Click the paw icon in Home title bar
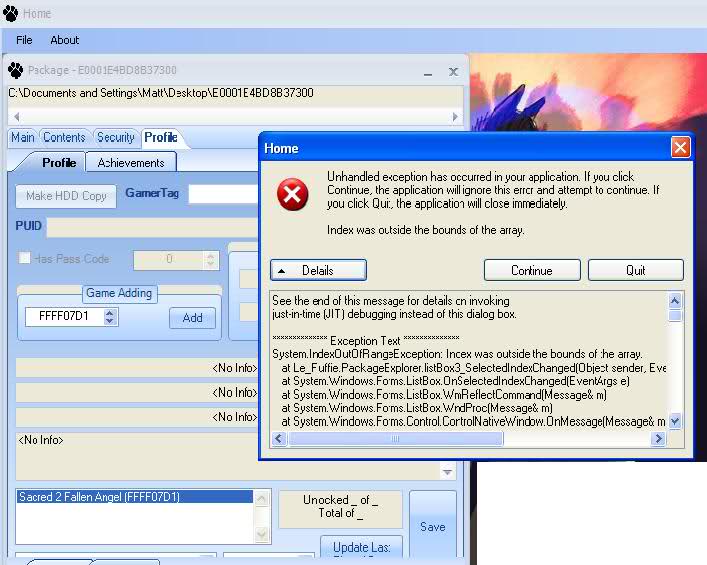Viewport: 707px width, 565px height. (11, 14)
